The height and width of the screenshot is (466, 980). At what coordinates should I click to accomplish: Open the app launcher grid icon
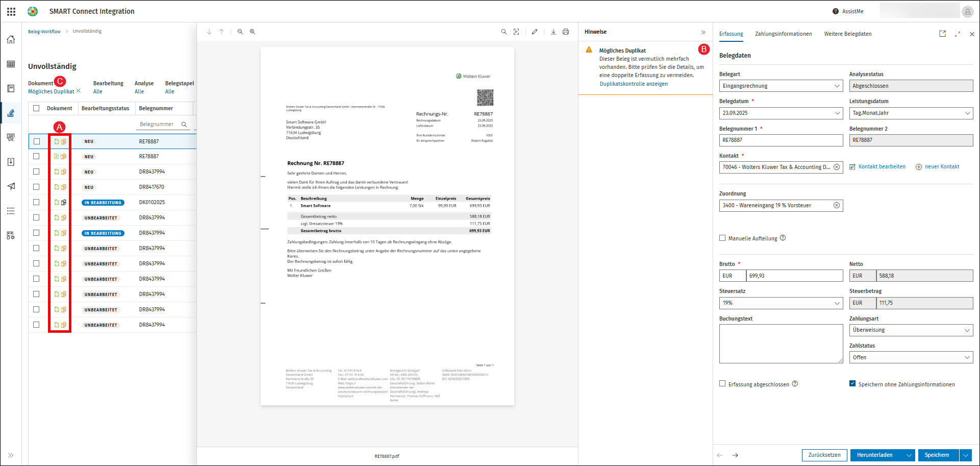point(11,11)
